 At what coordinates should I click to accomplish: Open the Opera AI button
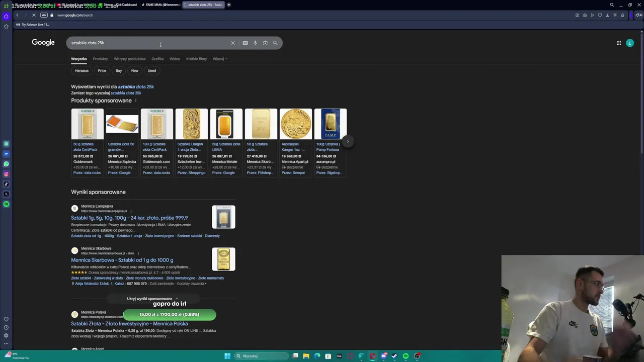[x=639, y=15]
